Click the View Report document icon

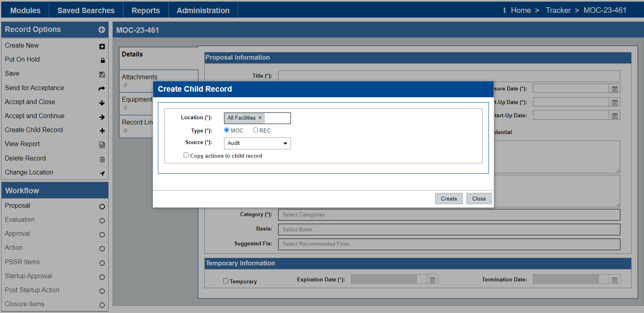tap(102, 145)
